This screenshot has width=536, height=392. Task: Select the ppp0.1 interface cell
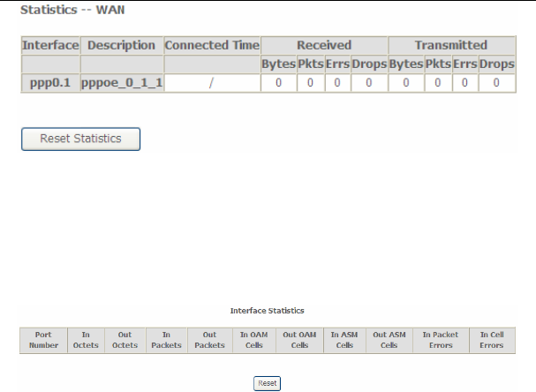[50, 83]
